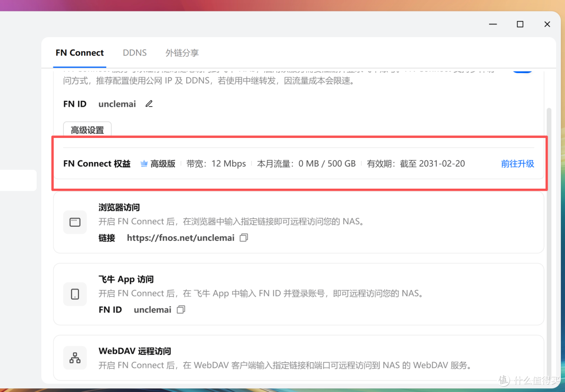
Task: Open the 外链分享 tab
Action: click(x=182, y=53)
